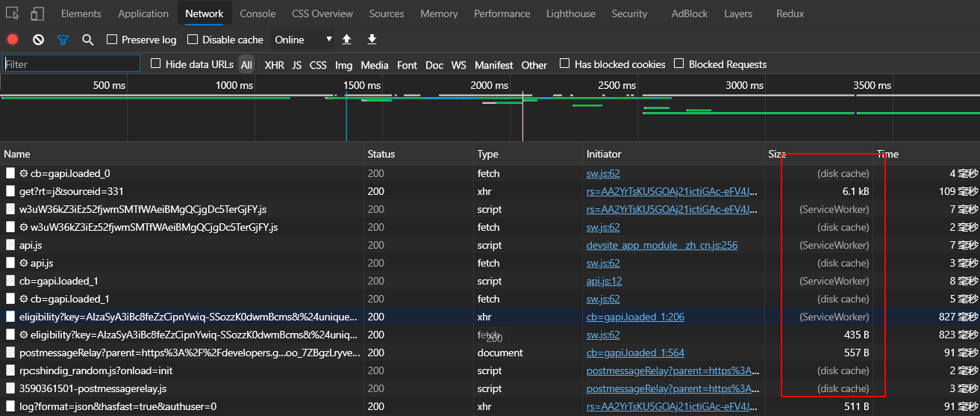This screenshot has width=980, height=416.
Task: Export HAR file with download arrow
Action: (372, 39)
